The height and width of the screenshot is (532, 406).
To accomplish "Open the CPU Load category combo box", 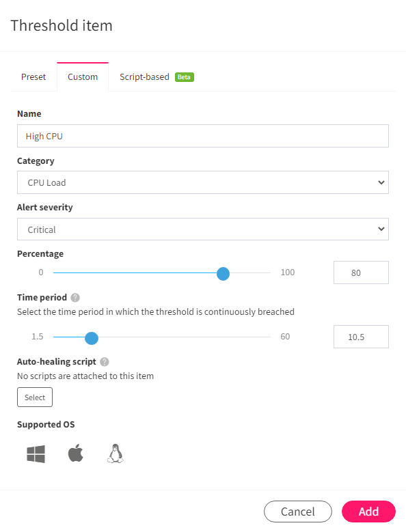I will (203, 182).
